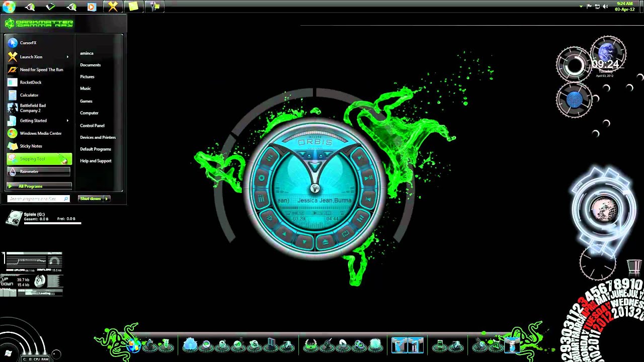The height and width of the screenshot is (362, 644).
Task: Expand the Getting Started submenu arrow
Action: 67,121
